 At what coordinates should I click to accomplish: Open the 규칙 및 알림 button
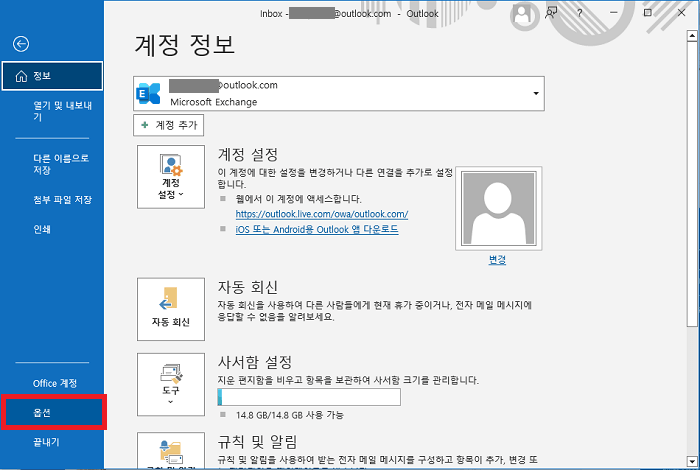(171, 450)
